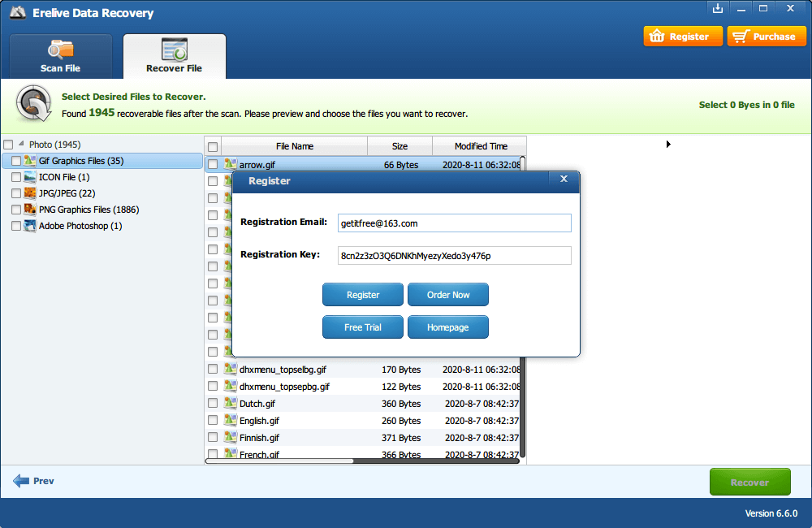Image resolution: width=812 pixels, height=528 pixels.
Task: Open the Recover File tab
Action: [x=174, y=57]
